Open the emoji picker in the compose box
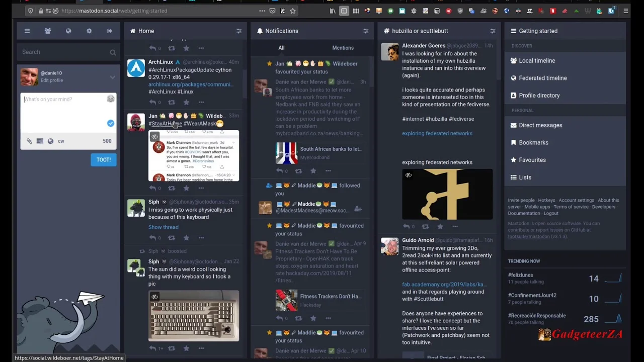This screenshot has height=362, width=644. [x=111, y=99]
